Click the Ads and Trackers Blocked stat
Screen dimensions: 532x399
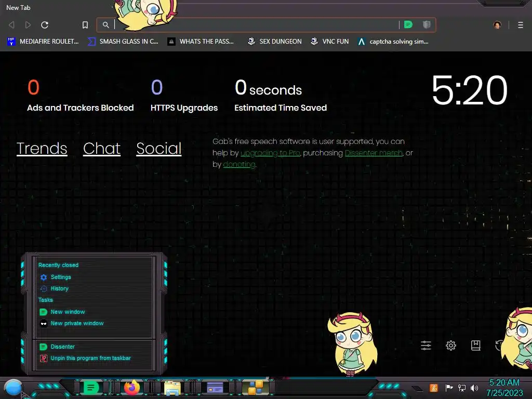[81, 96]
